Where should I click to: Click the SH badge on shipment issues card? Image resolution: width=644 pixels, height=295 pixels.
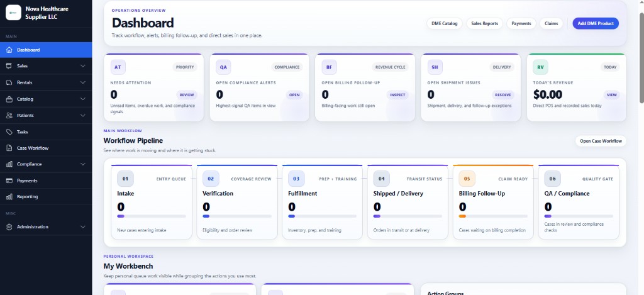[x=435, y=67]
